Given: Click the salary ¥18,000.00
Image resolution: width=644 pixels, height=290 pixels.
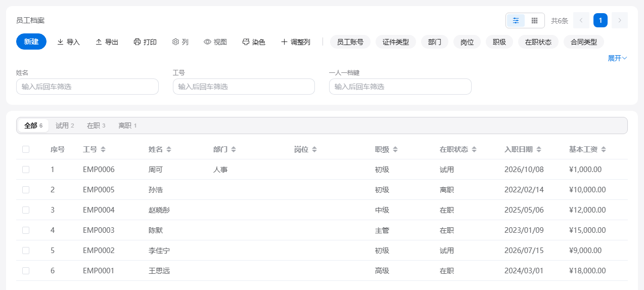Looking at the screenshot, I should pyautogui.click(x=587, y=271).
